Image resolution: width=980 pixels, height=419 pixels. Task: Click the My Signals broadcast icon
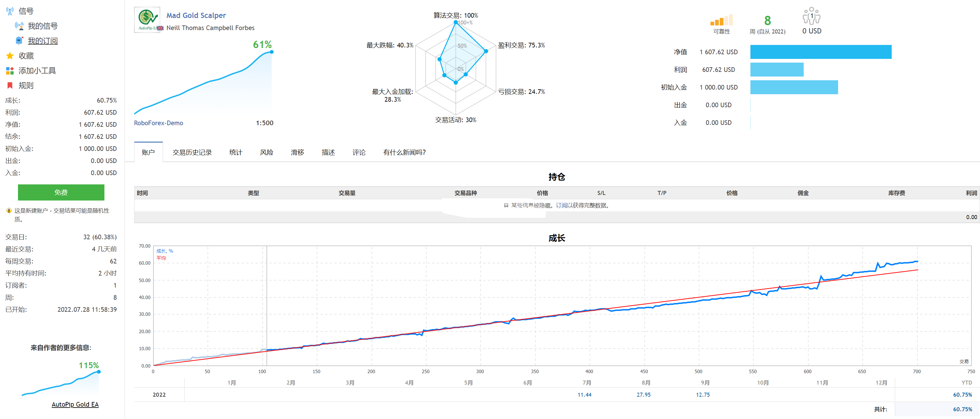(19, 26)
